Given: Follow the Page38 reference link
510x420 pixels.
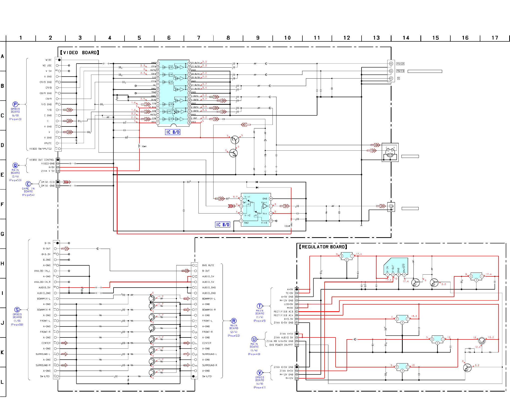Looking at the screenshot, I should (x=17, y=324).
